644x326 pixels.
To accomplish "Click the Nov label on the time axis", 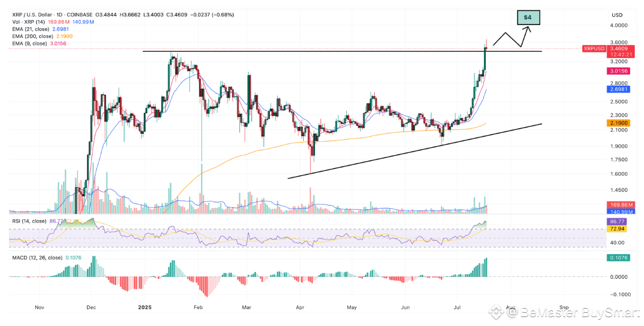I will 40,306.
